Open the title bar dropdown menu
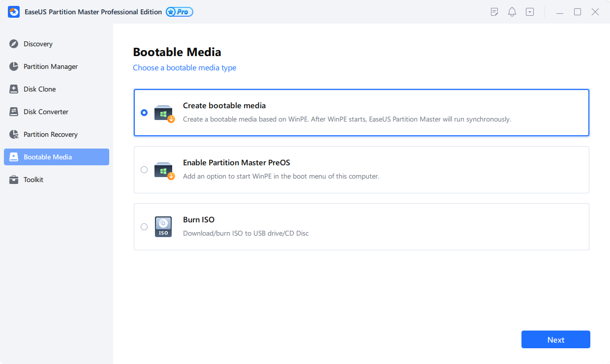The height and width of the screenshot is (364, 610). pos(529,11)
